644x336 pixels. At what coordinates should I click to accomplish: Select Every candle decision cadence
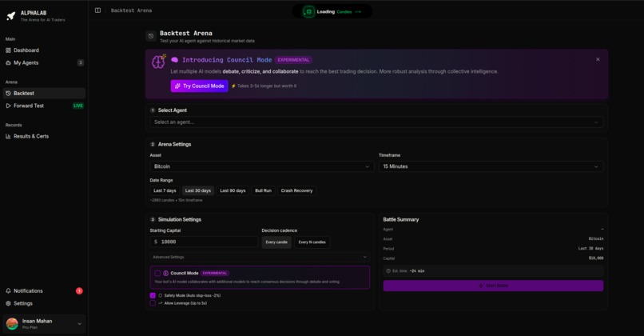pyautogui.click(x=276, y=242)
